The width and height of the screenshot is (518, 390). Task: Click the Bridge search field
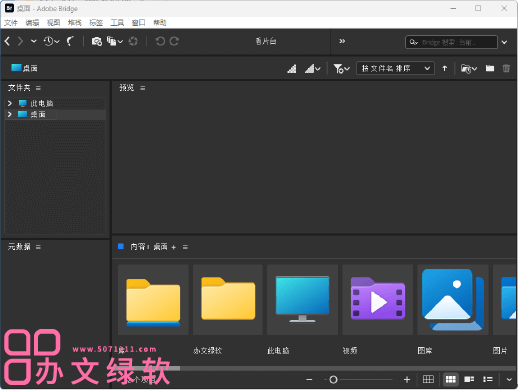click(x=451, y=42)
